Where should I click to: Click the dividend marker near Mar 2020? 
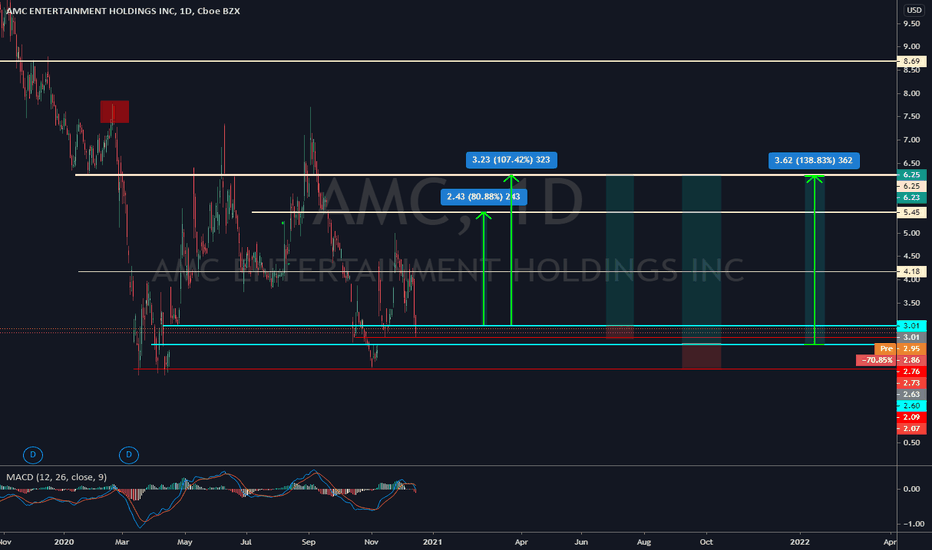pyautogui.click(x=128, y=455)
